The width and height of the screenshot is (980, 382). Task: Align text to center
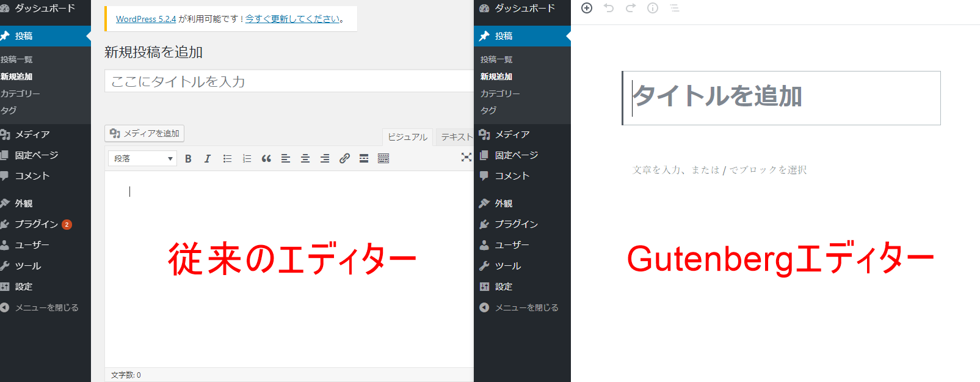tap(305, 159)
